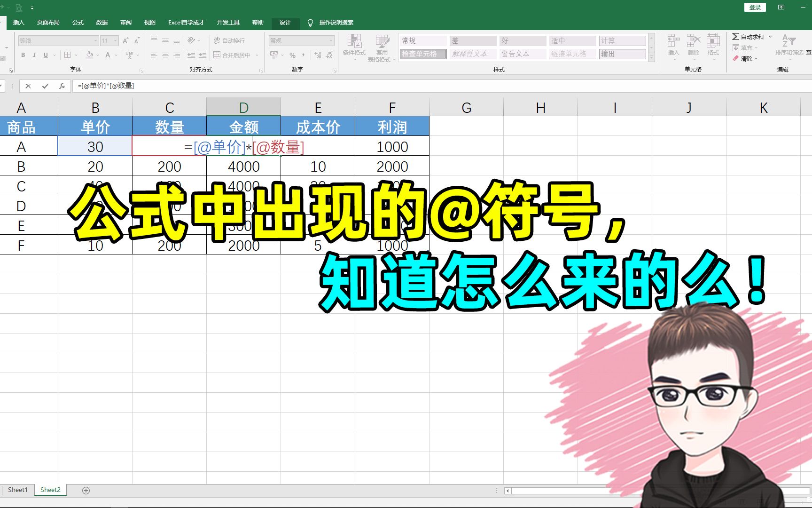The image size is (812, 508).
Task: Open 套用表格格式 format as table
Action: pyautogui.click(x=382, y=48)
